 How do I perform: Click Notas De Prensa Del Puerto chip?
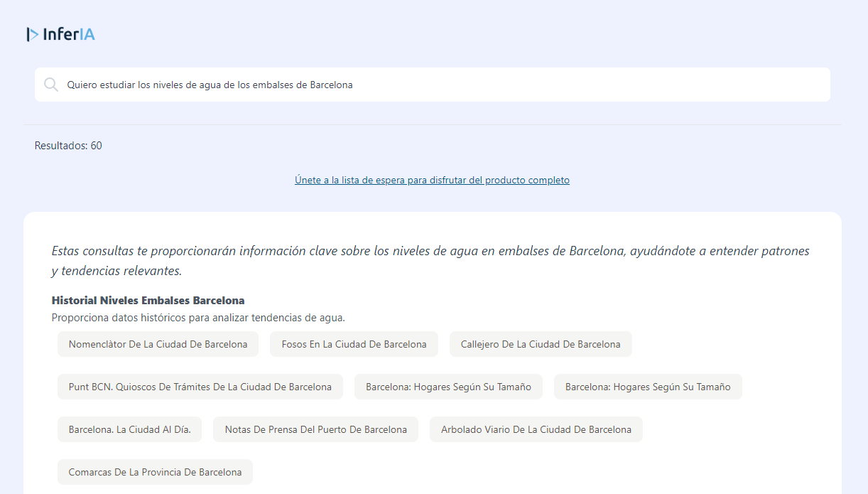[315, 429]
